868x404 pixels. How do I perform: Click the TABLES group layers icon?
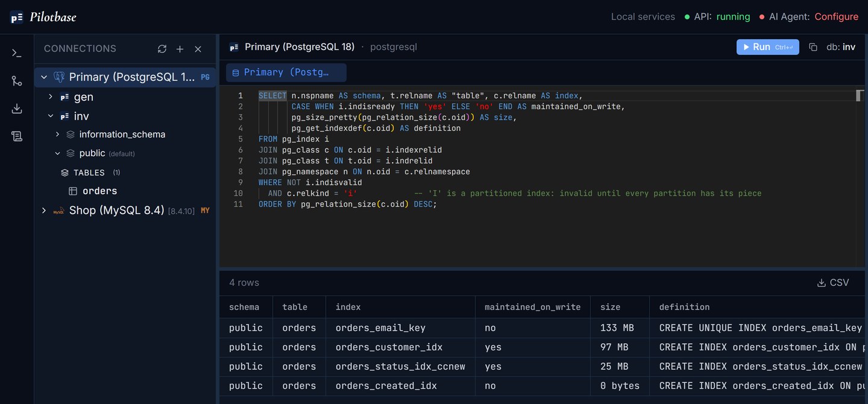65,172
